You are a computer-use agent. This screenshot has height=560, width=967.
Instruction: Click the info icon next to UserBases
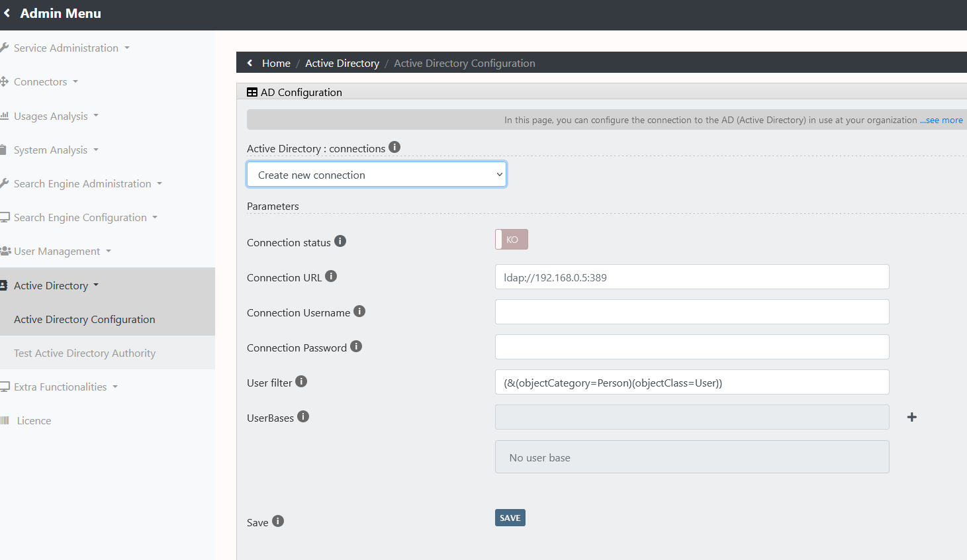coord(303,417)
